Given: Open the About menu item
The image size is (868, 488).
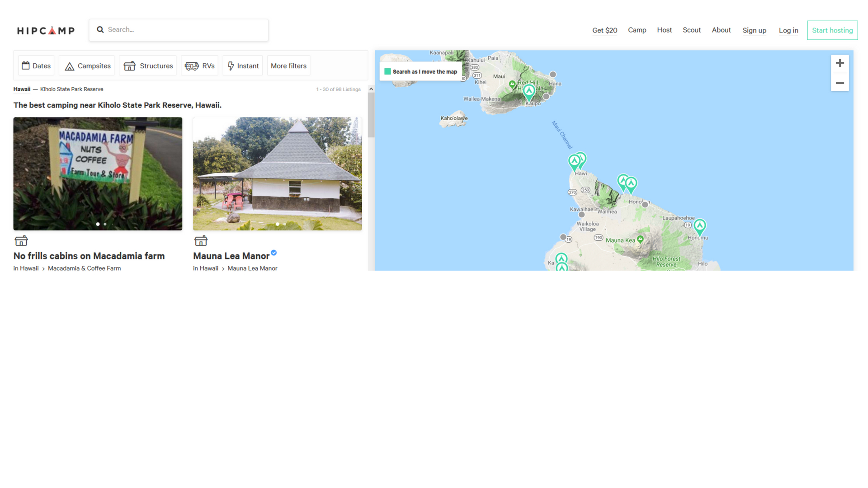Looking at the screenshot, I should coord(721,30).
